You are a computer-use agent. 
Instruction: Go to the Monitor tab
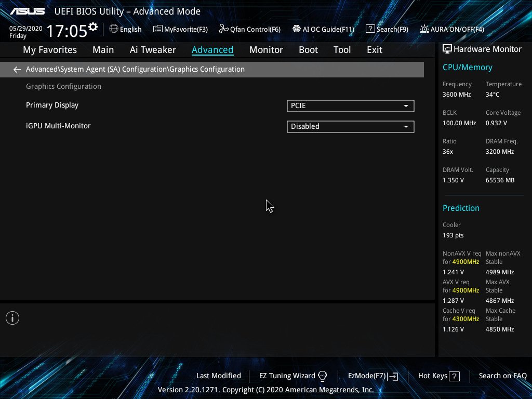pyautogui.click(x=267, y=50)
